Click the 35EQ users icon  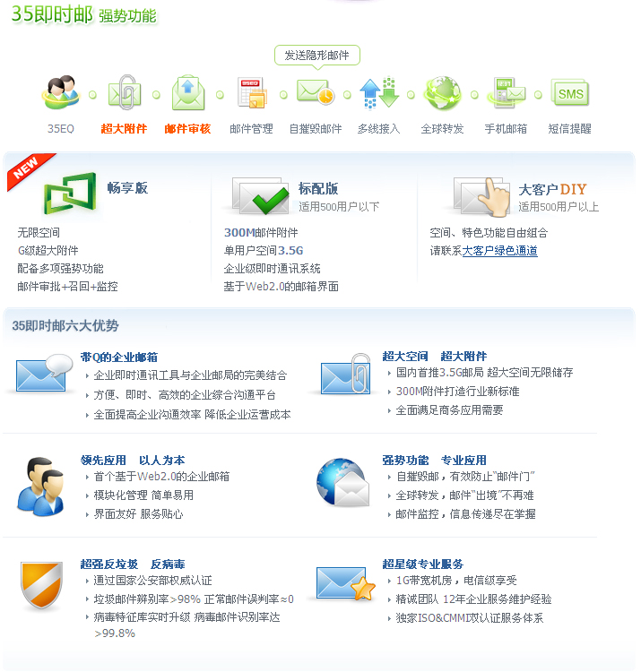[61, 92]
